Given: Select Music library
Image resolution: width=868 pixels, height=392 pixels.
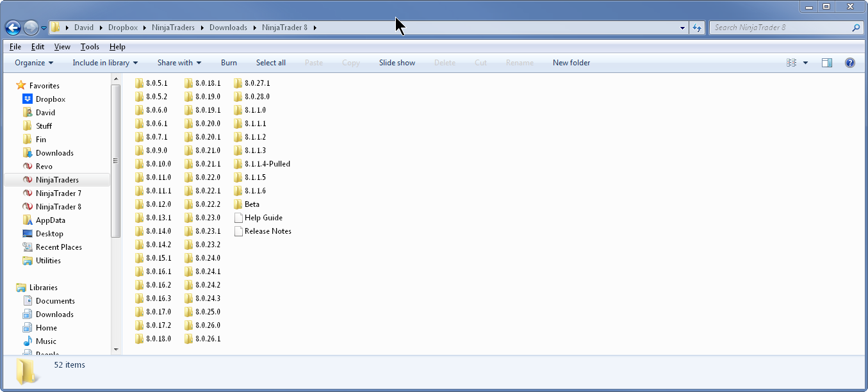Looking at the screenshot, I should [46, 341].
